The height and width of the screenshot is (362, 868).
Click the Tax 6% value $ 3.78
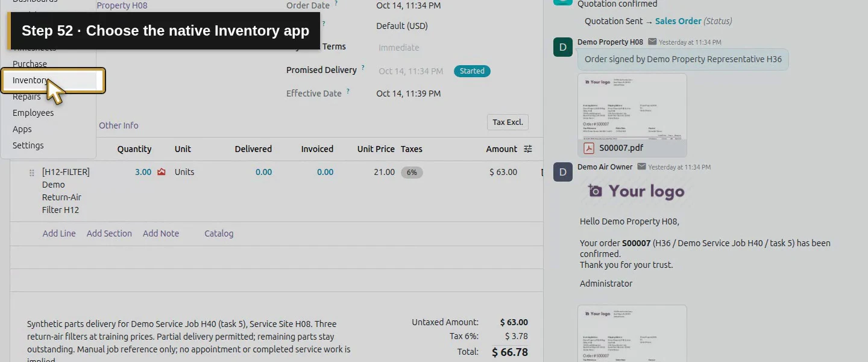click(x=517, y=336)
